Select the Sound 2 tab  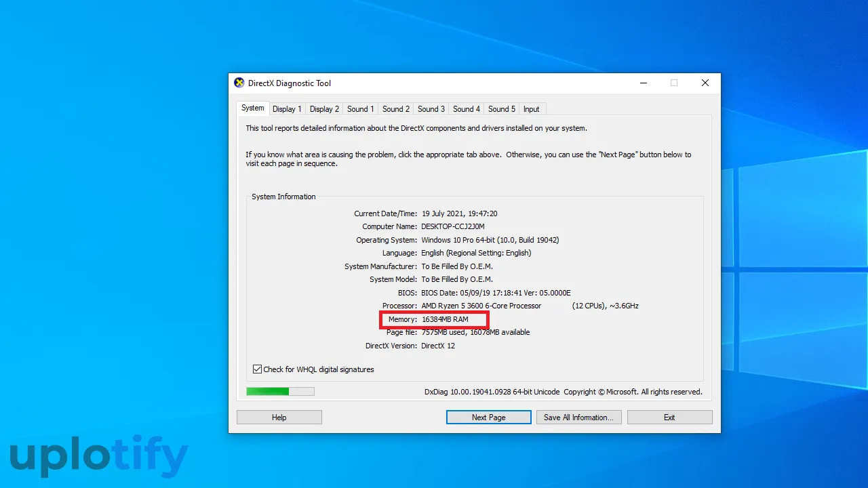coord(395,109)
